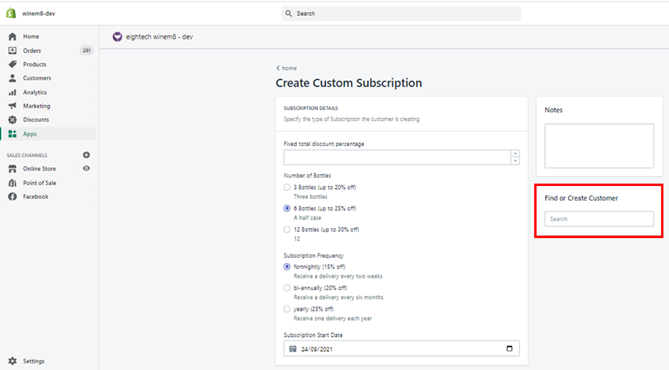
Task: Click the Subscription Start Date field
Action: tap(401, 348)
